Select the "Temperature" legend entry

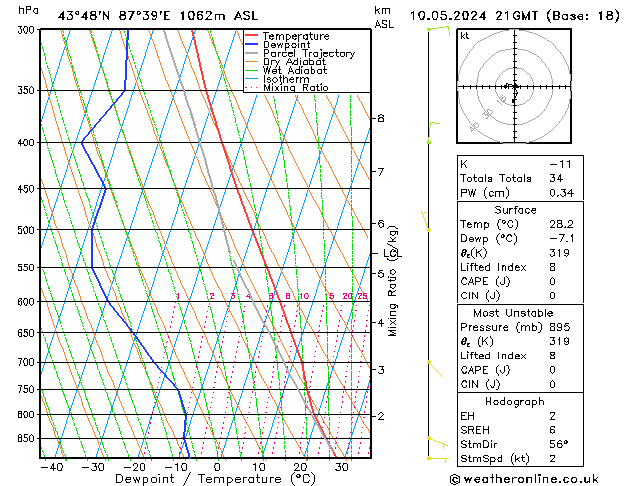pos(296,36)
